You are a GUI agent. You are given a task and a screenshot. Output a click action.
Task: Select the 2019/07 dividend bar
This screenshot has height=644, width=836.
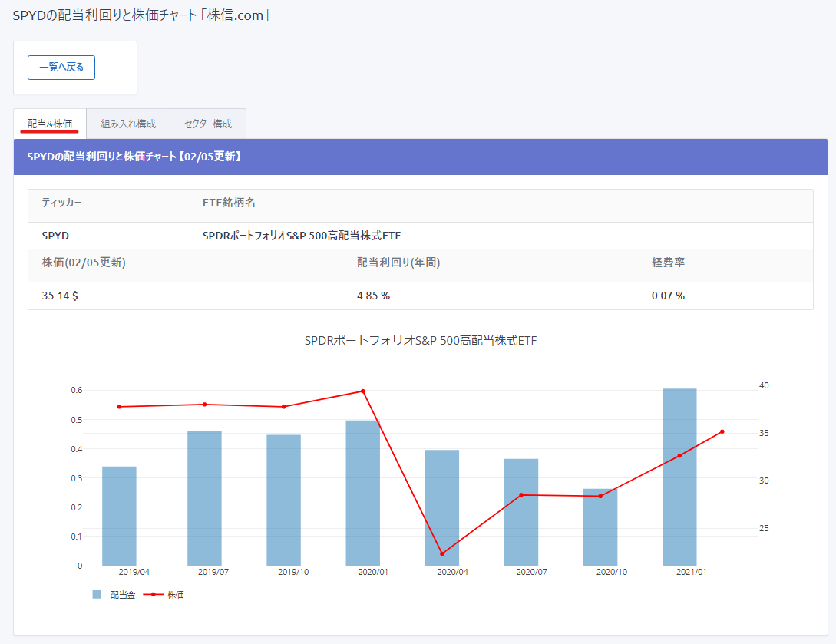(x=204, y=498)
